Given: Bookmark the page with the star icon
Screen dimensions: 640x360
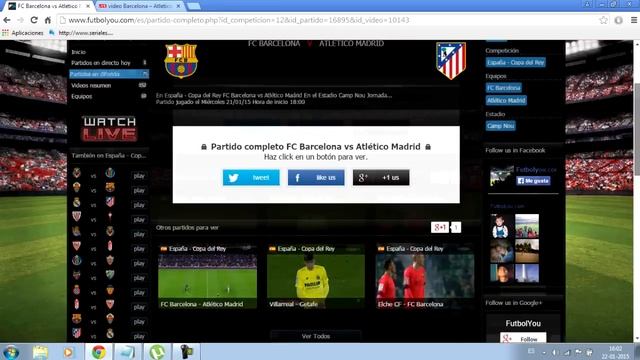Looking at the screenshot, I should pyautogui.click(x=603, y=20).
